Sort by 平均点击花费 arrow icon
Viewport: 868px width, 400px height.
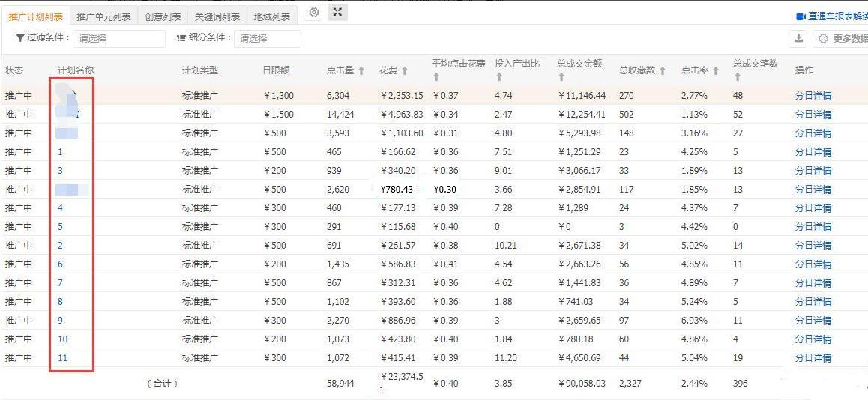(x=436, y=77)
